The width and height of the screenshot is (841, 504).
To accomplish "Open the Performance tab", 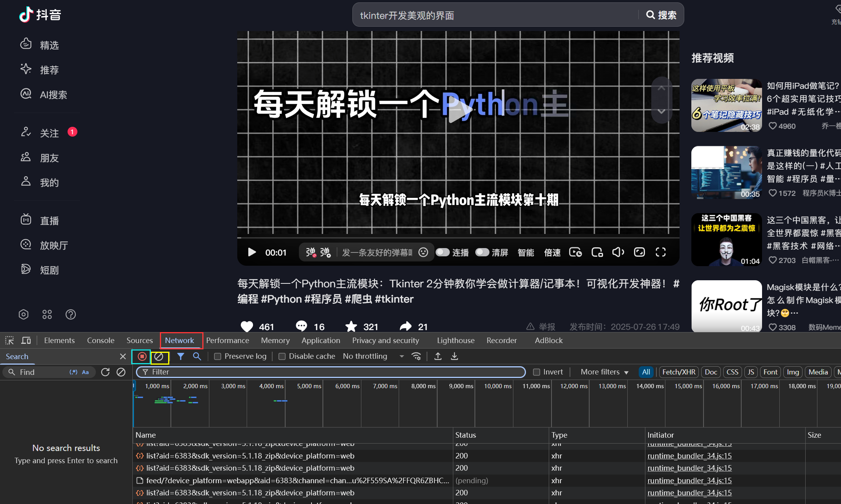I will coord(227,340).
